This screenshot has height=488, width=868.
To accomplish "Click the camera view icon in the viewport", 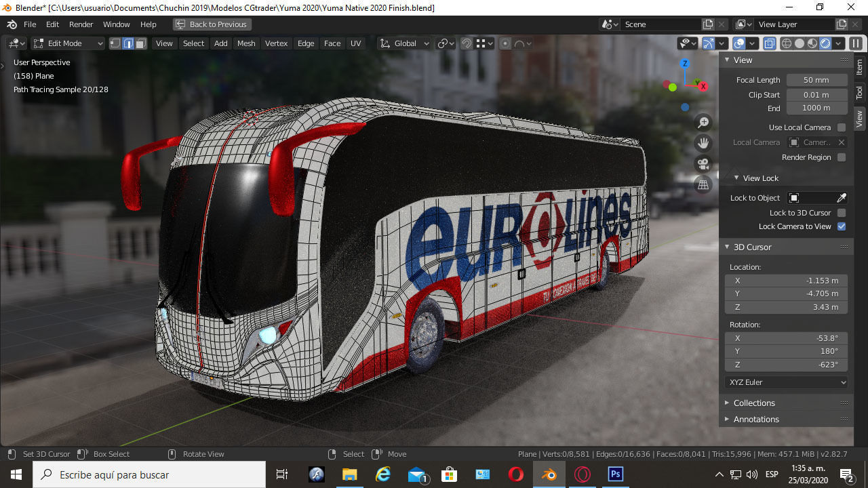I will tap(703, 163).
